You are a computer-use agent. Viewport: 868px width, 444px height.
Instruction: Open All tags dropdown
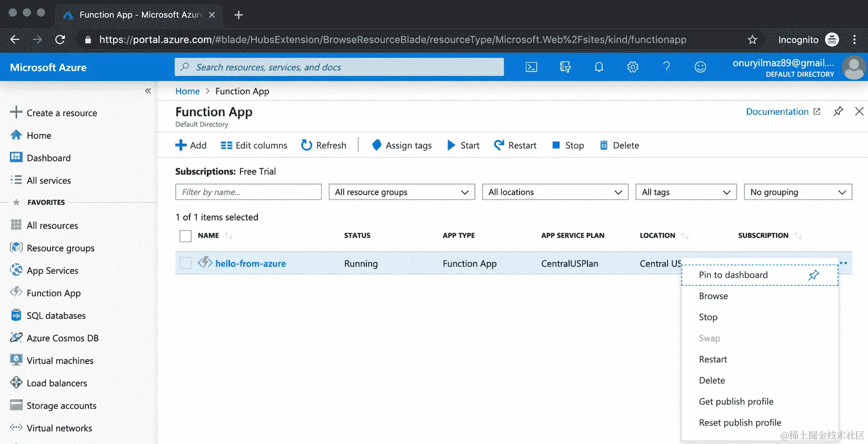[686, 192]
